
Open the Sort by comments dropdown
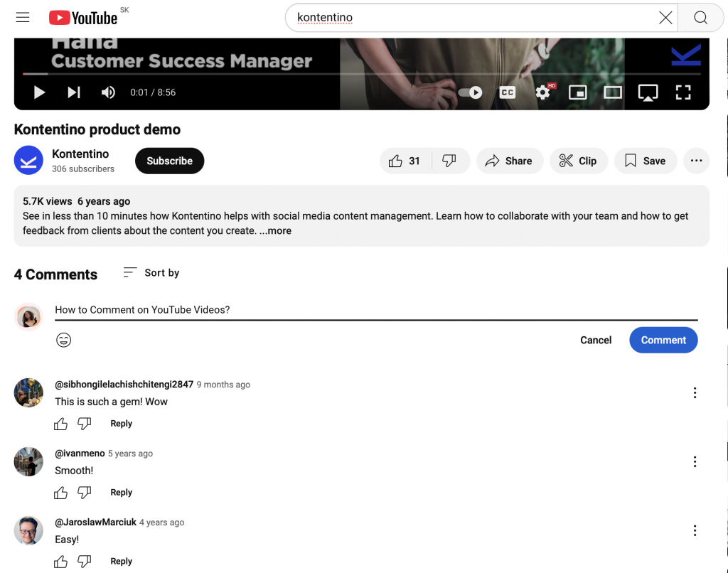click(151, 273)
